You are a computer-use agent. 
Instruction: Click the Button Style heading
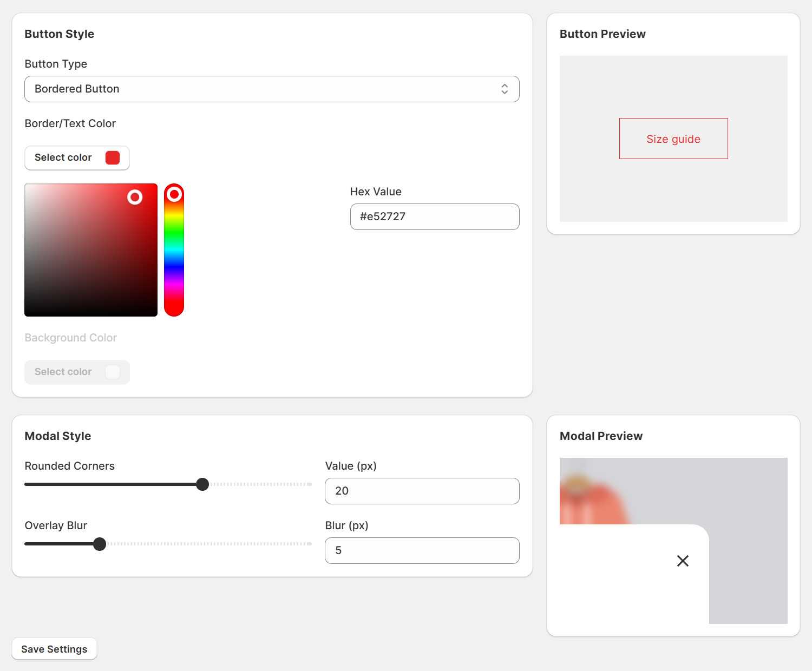pyautogui.click(x=60, y=34)
